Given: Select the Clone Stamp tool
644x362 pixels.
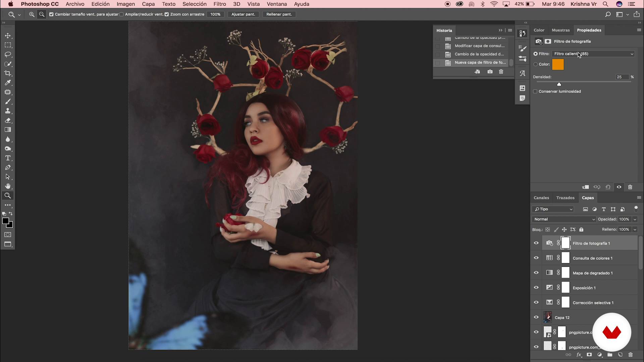Looking at the screenshot, I should [8, 111].
